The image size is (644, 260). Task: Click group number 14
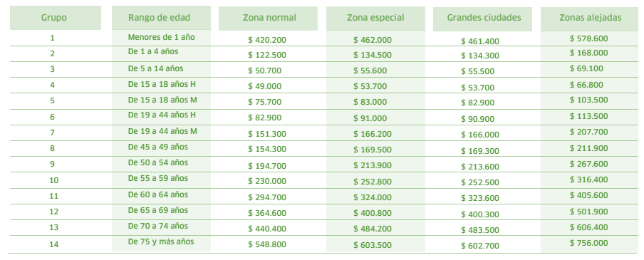[54, 244]
